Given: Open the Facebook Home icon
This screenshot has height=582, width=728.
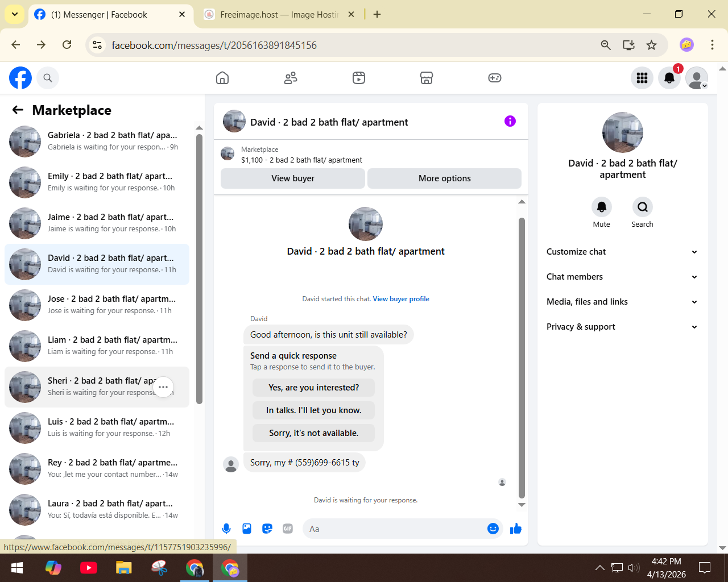Looking at the screenshot, I should coord(222,78).
